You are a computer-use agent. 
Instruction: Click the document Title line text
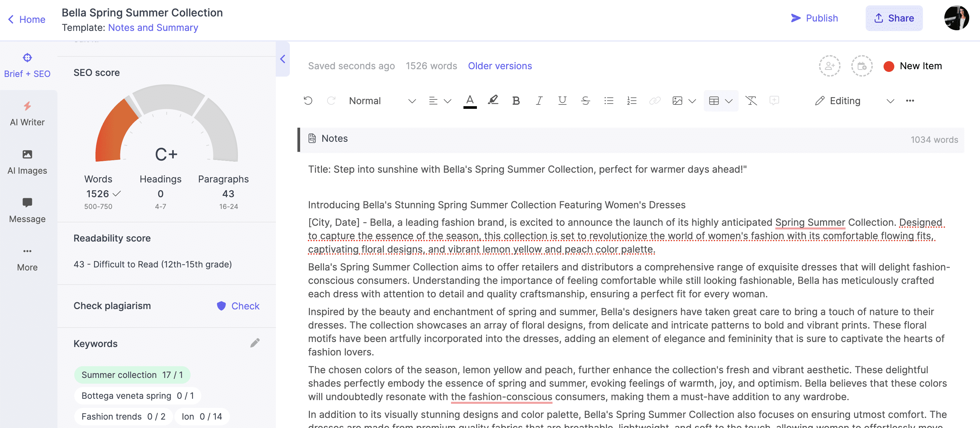[527, 170]
